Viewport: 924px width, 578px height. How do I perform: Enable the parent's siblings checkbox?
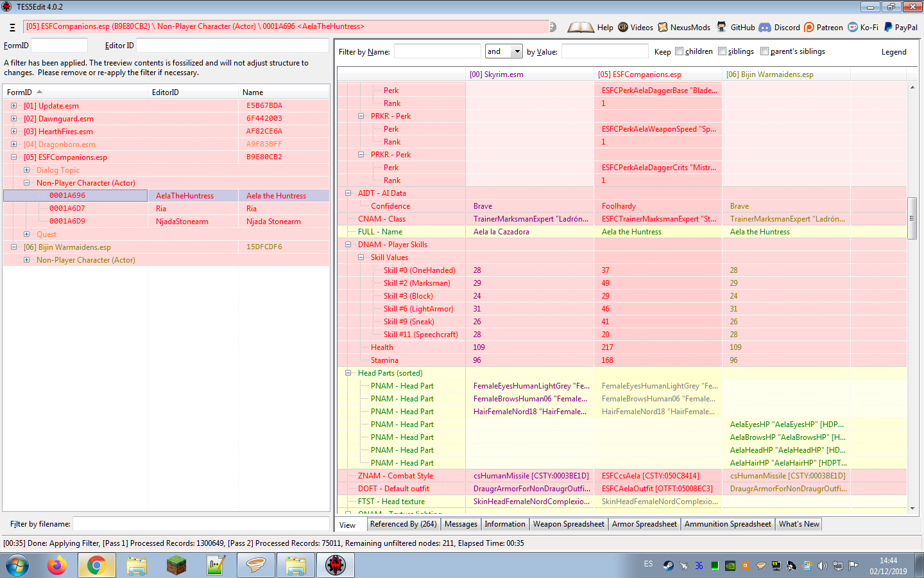764,51
